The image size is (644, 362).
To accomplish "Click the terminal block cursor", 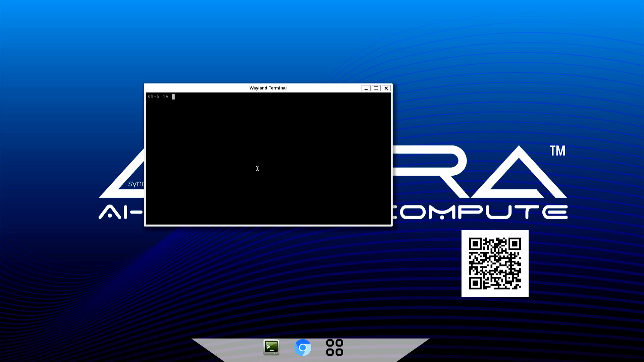I will [173, 97].
